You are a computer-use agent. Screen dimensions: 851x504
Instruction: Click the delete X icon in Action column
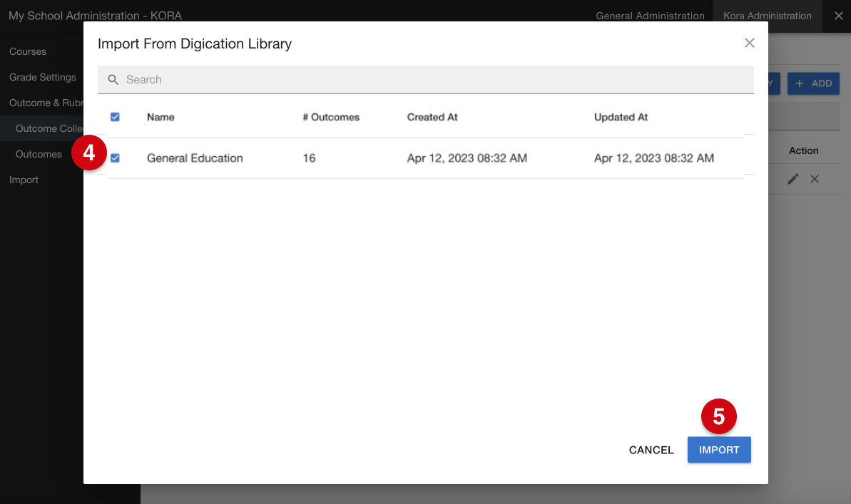point(815,179)
